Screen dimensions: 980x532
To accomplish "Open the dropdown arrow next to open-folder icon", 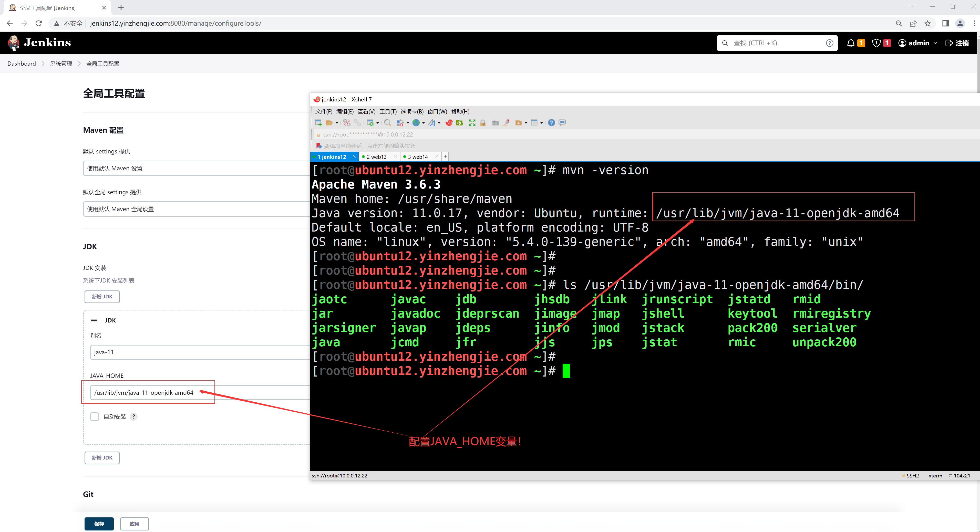I will (337, 123).
